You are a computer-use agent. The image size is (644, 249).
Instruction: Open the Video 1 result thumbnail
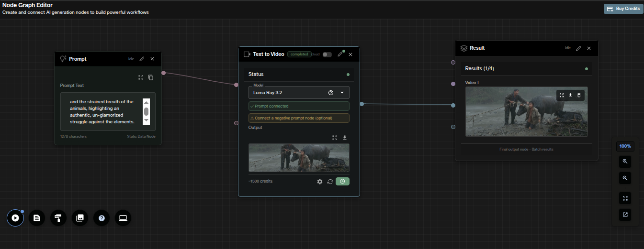click(x=526, y=111)
